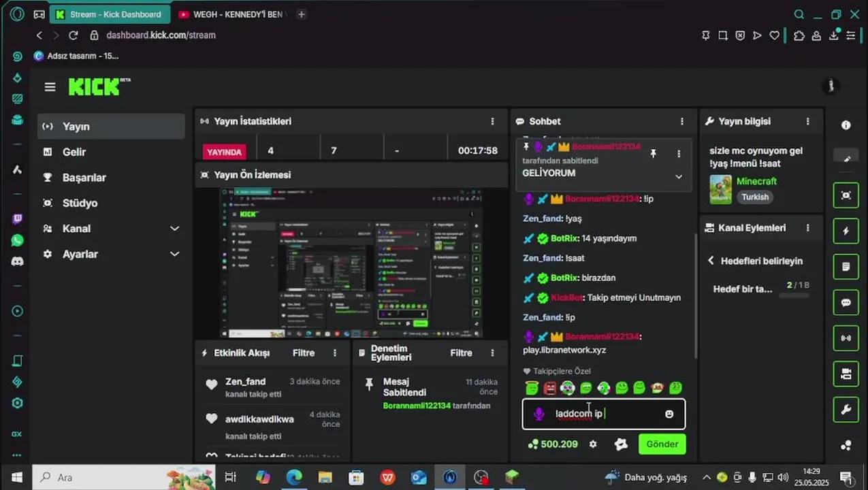Screen dimensions: 868x490
Task: Open Filtre dropdown in Etkinlik Akışı
Action: [304, 353]
